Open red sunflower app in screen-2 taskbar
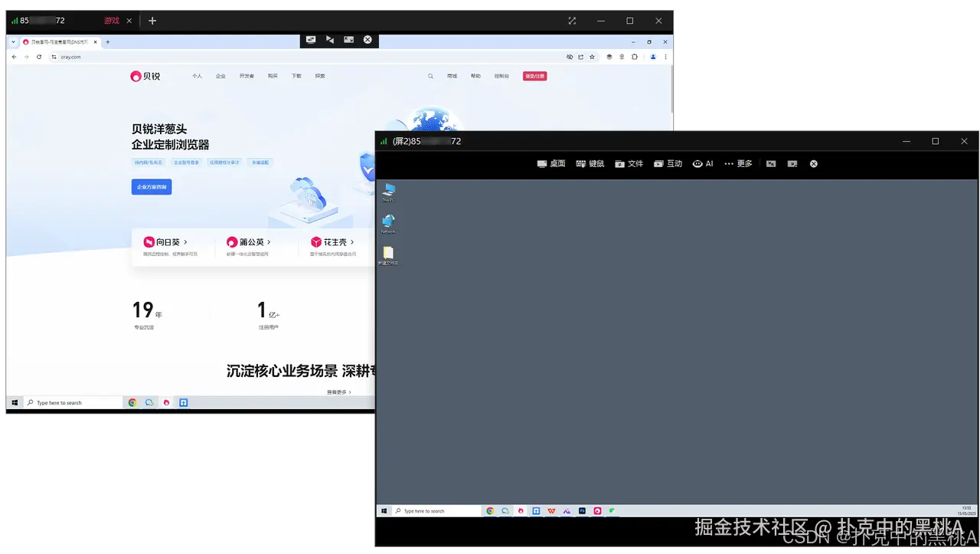The height and width of the screenshot is (554, 980). 521,510
